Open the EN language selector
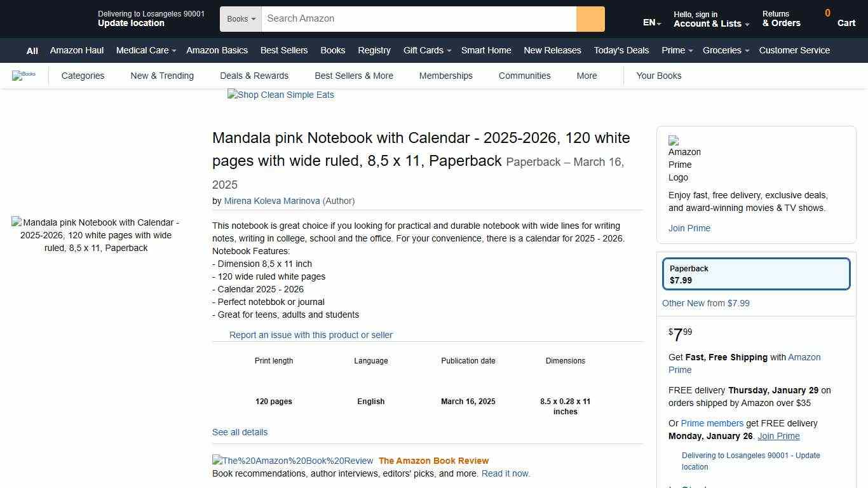 coord(651,23)
